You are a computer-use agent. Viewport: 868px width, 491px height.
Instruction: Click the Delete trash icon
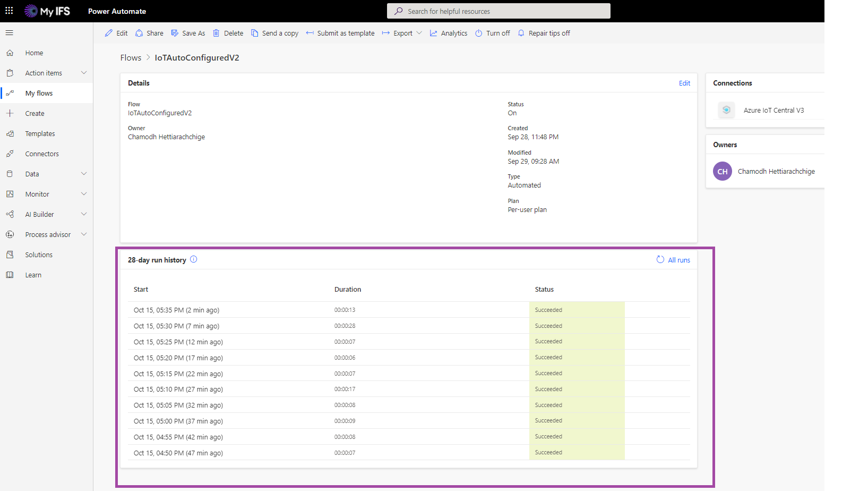click(x=216, y=33)
